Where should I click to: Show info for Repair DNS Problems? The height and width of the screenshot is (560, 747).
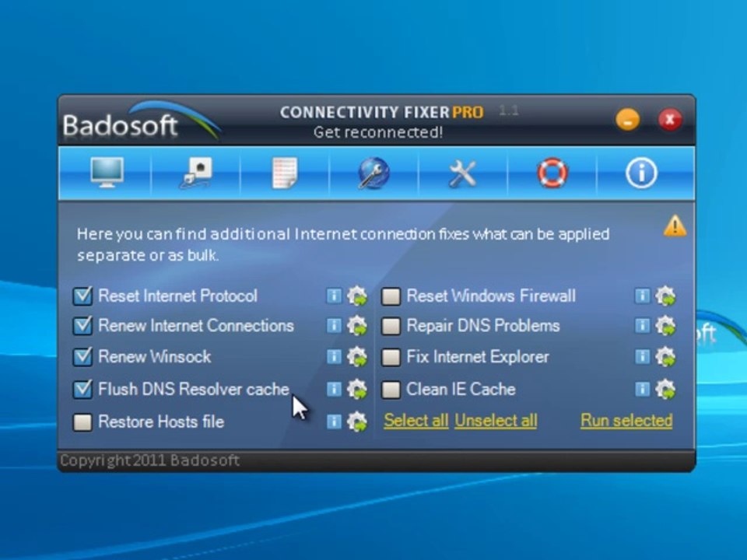coord(642,326)
